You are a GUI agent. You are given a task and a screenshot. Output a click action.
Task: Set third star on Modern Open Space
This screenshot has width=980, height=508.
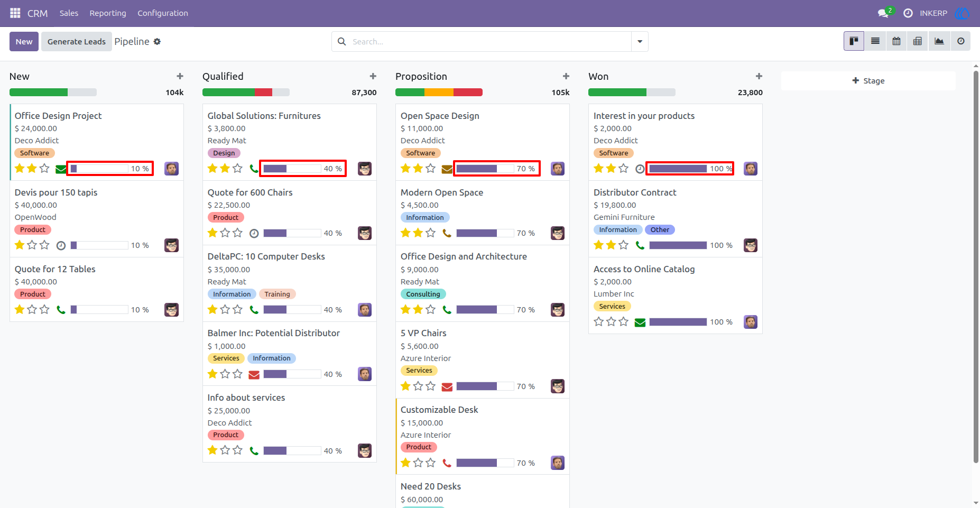[430, 233]
